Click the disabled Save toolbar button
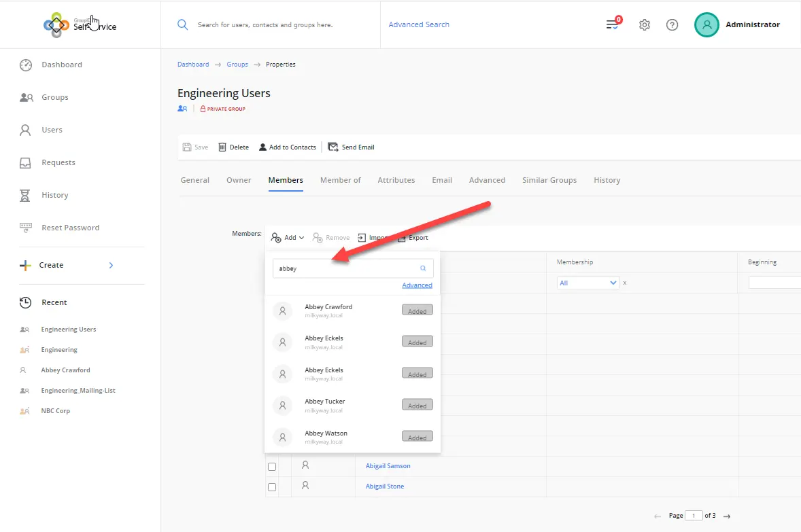 (195, 147)
